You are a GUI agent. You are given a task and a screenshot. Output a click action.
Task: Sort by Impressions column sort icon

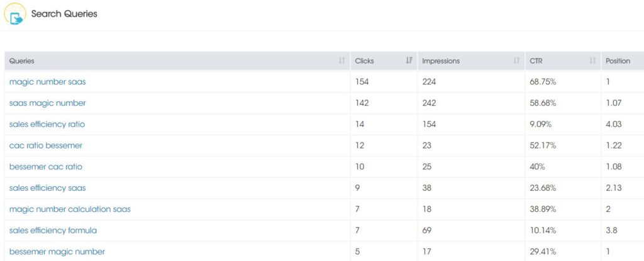point(517,61)
